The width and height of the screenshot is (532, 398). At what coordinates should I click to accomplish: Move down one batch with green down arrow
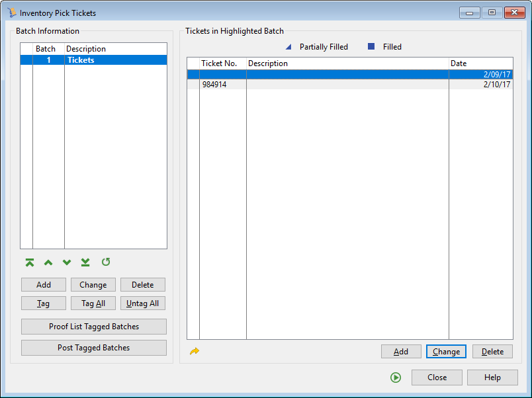coord(67,262)
